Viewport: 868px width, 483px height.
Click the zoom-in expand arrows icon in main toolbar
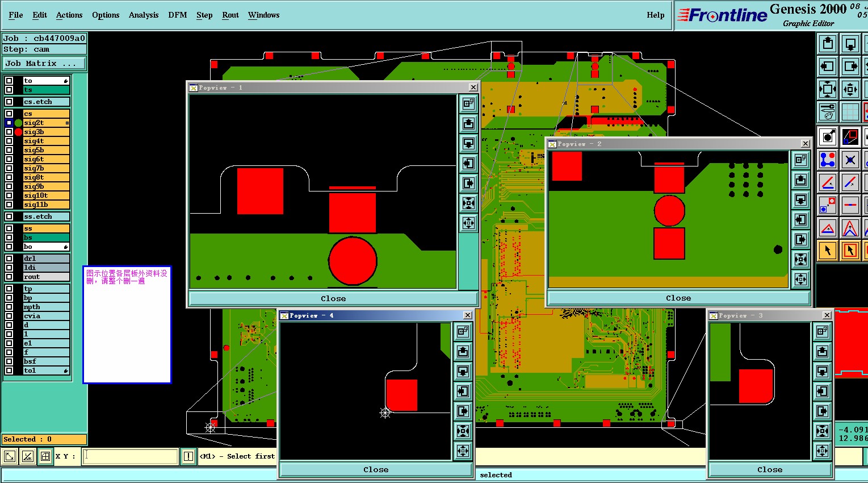click(828, 89)
